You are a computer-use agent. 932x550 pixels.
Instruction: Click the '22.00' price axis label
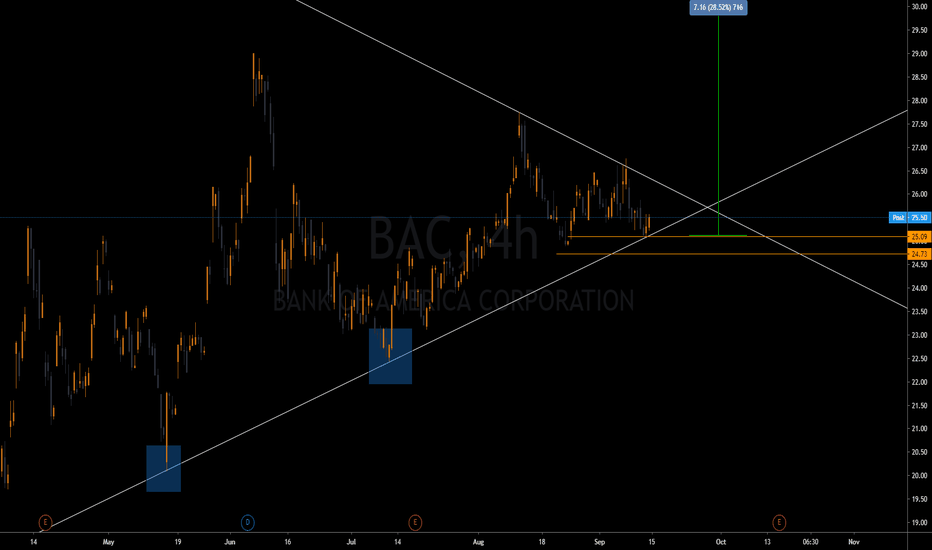(x=920, y=382)
